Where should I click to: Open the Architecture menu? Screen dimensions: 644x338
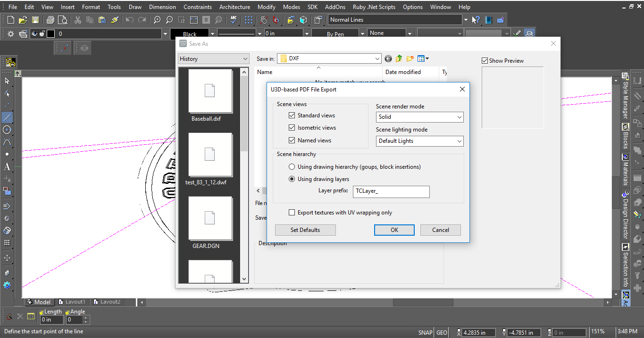[234, 7]
